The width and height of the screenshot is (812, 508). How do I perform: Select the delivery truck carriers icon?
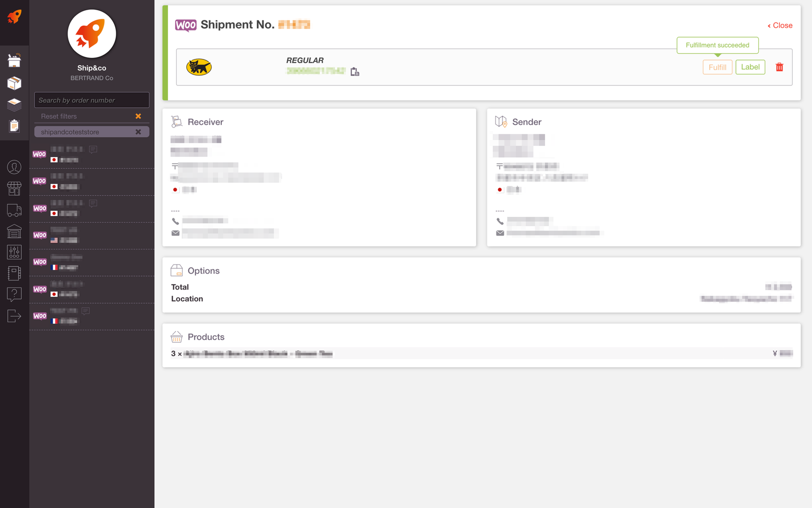coord(14,210)
